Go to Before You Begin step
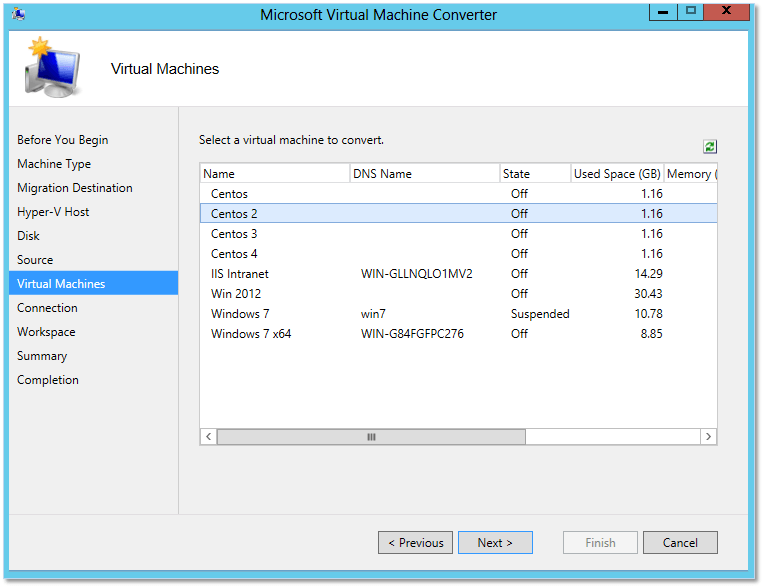The image size is (764, 588). 62,140
